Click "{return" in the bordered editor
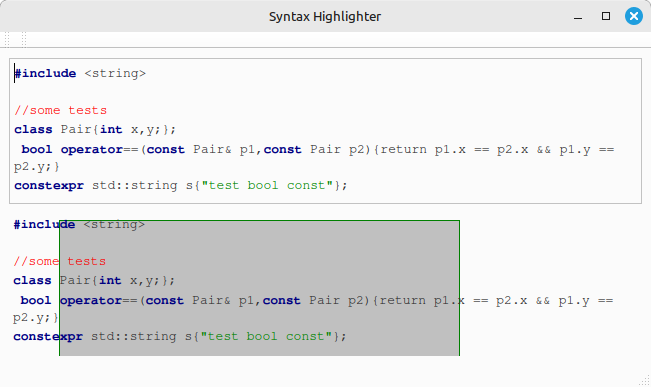Viewport: 651px width, 387px height. 400,149
